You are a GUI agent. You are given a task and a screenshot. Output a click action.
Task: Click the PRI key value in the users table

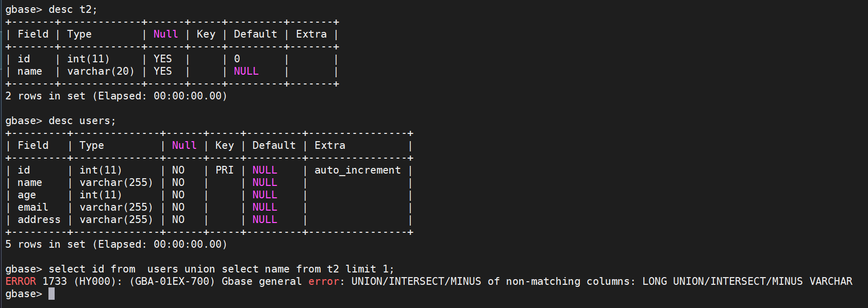(225, 170)
